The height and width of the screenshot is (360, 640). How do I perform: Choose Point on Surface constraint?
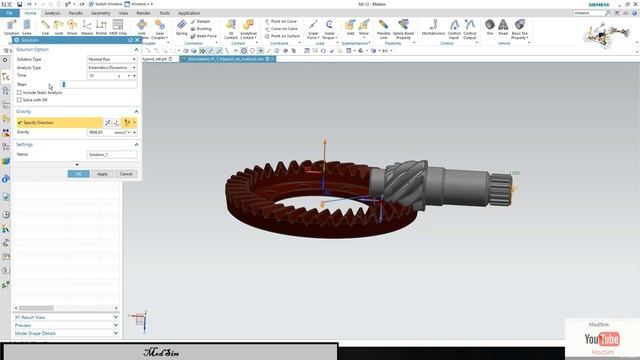tap(282, 36)
